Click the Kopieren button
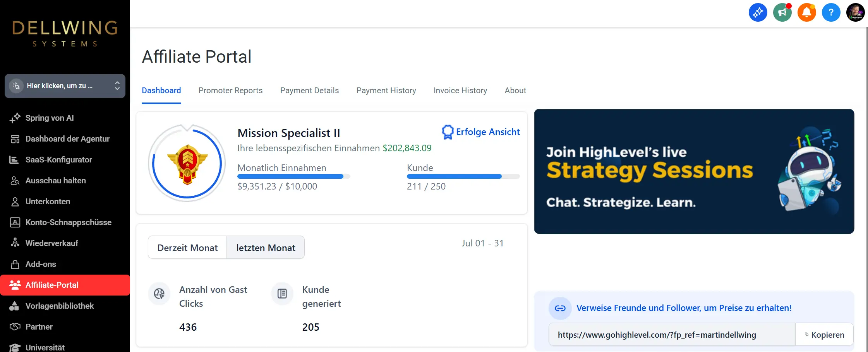Screen dimensions: 868x352 [824, 335]
